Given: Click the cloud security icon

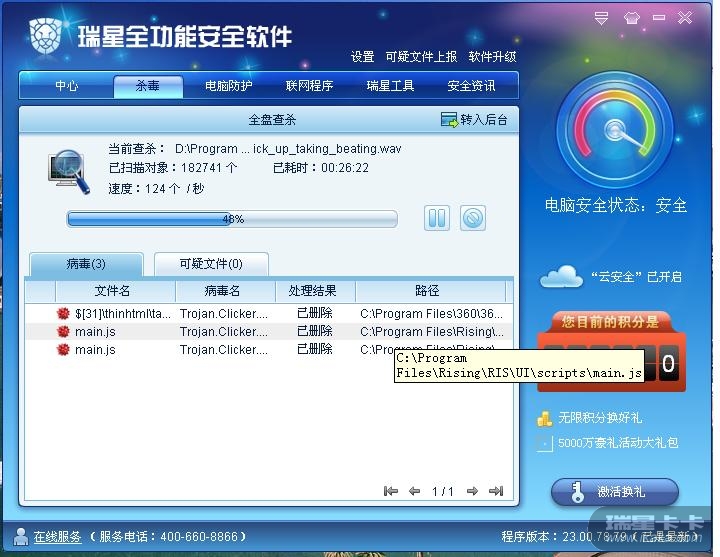Looking at the screenshot, I should 561,276.
